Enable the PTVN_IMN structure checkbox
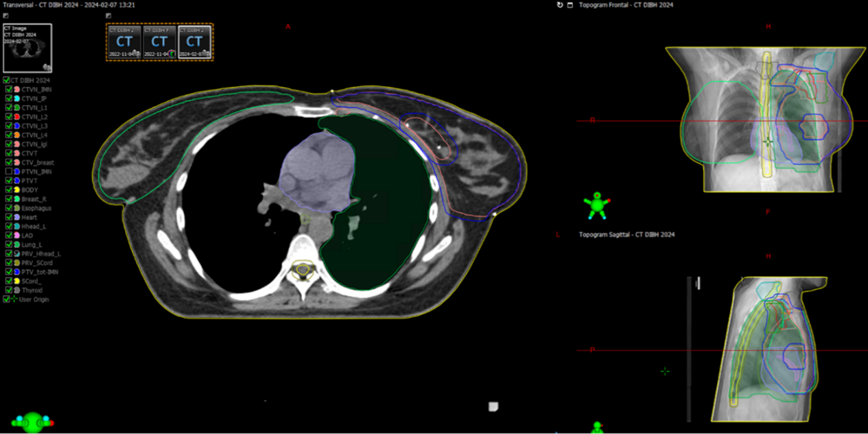The image size is (868, 434). tap(8, 172)
